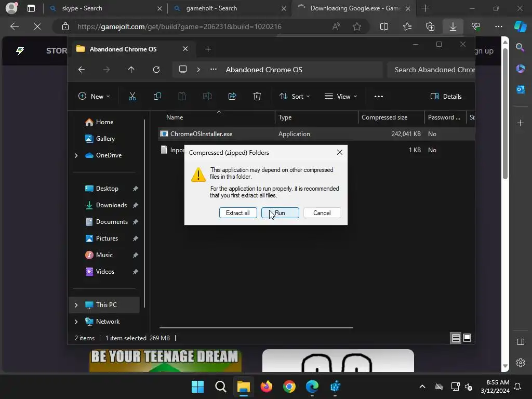The image size is (532, 399).
Task: Switch to details list view icon in status bar
Action: pyautogui.click(x=456, y=338)
